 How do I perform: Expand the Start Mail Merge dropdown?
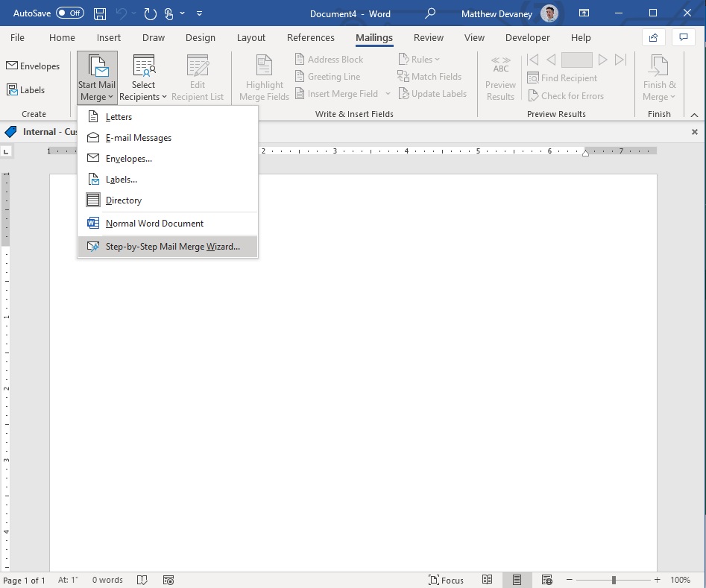click(97, 78)
